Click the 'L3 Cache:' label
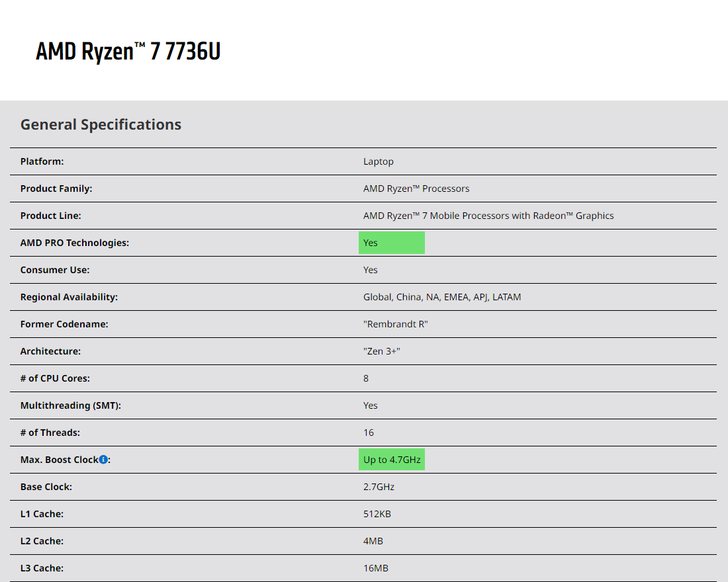This screenshot has height=582, width=728. point(42,569)
